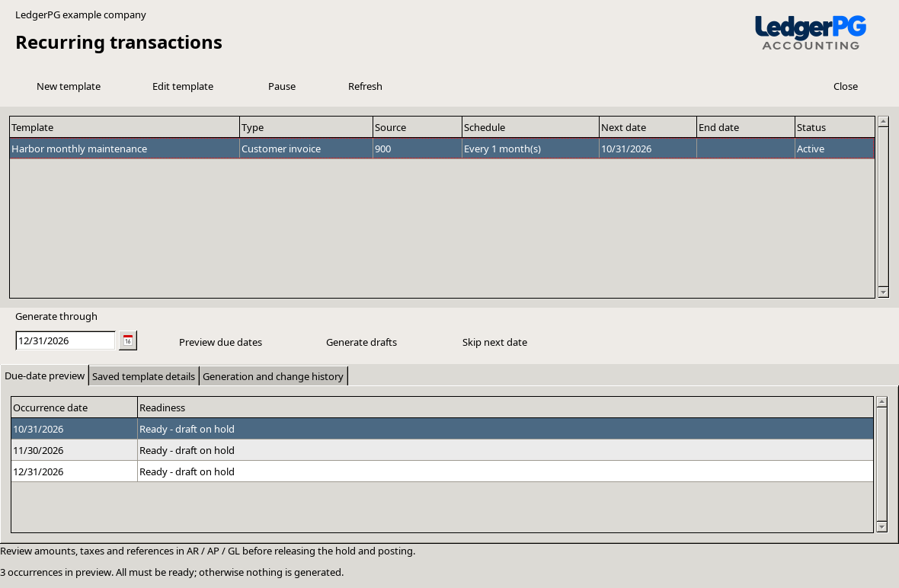Click the Customer invoice type cell

click(x=306, y=149)
